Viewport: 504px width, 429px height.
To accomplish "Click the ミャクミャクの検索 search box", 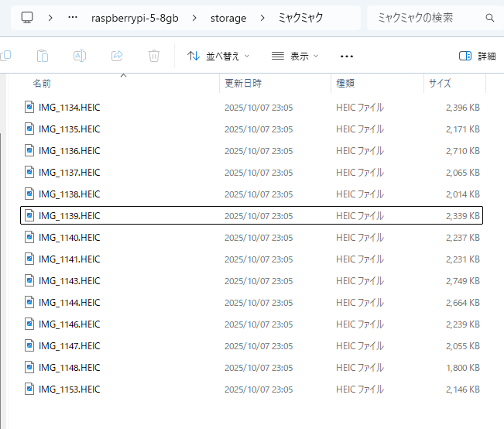I will pos(426,17).
